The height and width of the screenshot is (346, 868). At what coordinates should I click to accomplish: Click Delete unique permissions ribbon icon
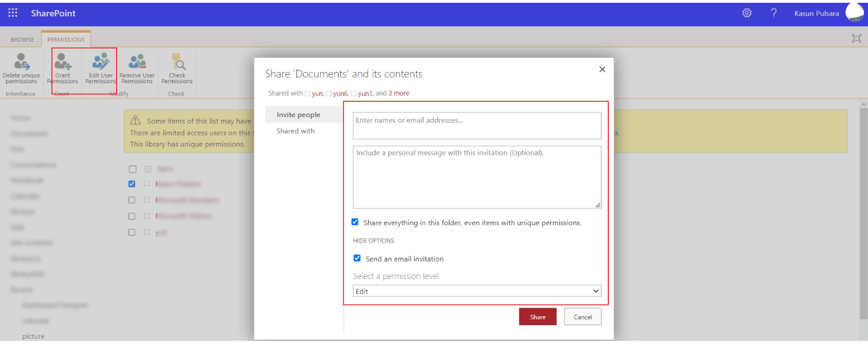(21, 69)
